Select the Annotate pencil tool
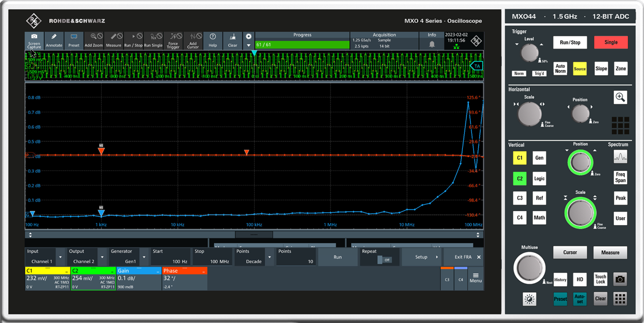This screenshot has height=323, width=644. pos(54,40)
